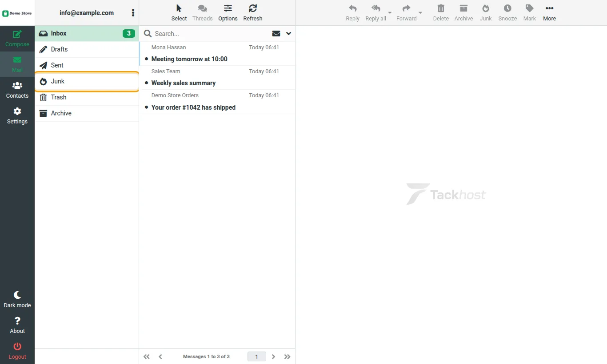Activate the Select tool in the toolbar
Screen dimensions: 607x364
click(x=179, y=13)
